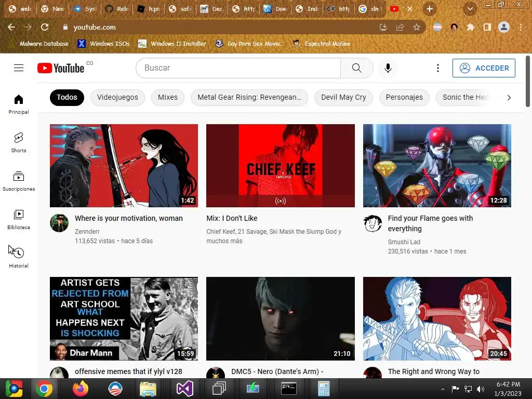Open a new browser tab
The height and width of the screenshot is (399, 532).
[x=430, y=9]
